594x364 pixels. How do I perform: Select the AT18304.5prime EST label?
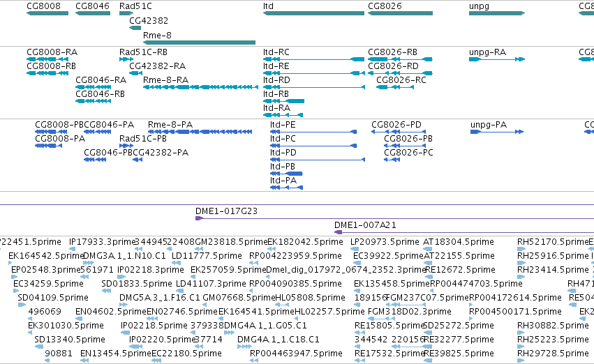point(459,242)
